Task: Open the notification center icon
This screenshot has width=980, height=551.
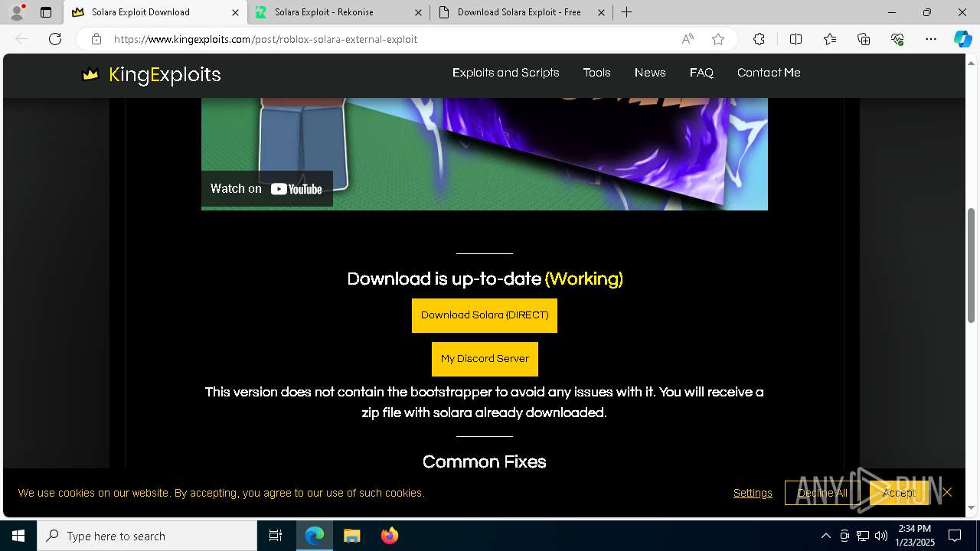Action: point(955,536)
